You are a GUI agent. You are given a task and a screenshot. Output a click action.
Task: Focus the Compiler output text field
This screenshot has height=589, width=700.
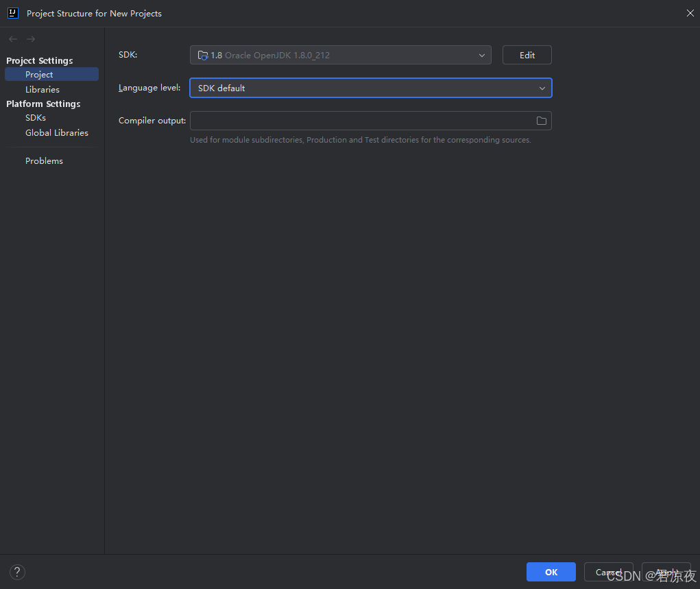361,121
